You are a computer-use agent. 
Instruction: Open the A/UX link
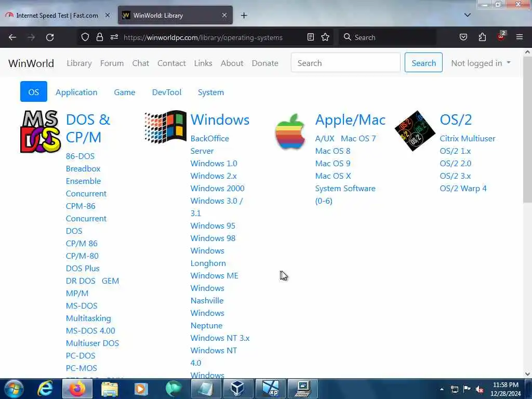tap(324, 138)
